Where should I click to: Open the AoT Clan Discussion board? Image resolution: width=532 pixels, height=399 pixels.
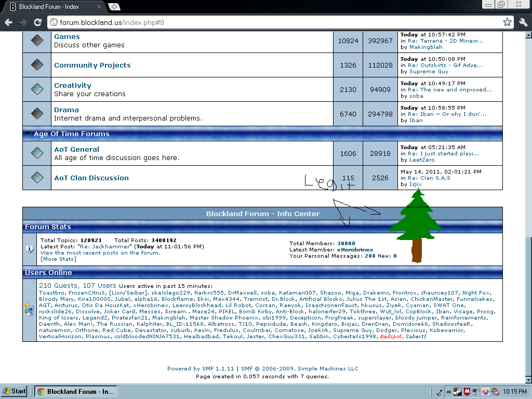[91, 178]
